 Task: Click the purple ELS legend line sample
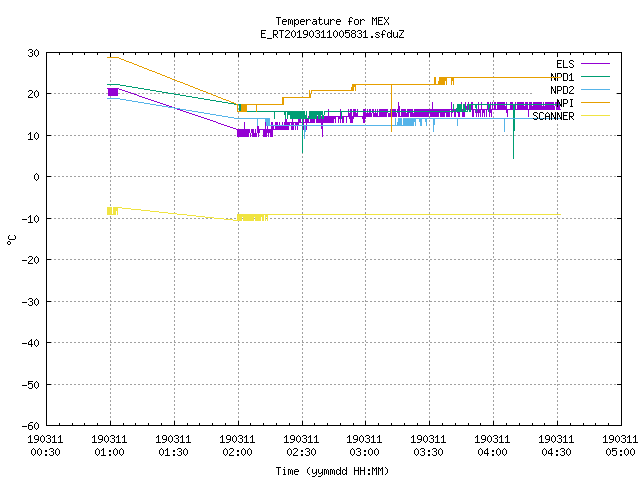pyautogui.click(x=595, y=64)
